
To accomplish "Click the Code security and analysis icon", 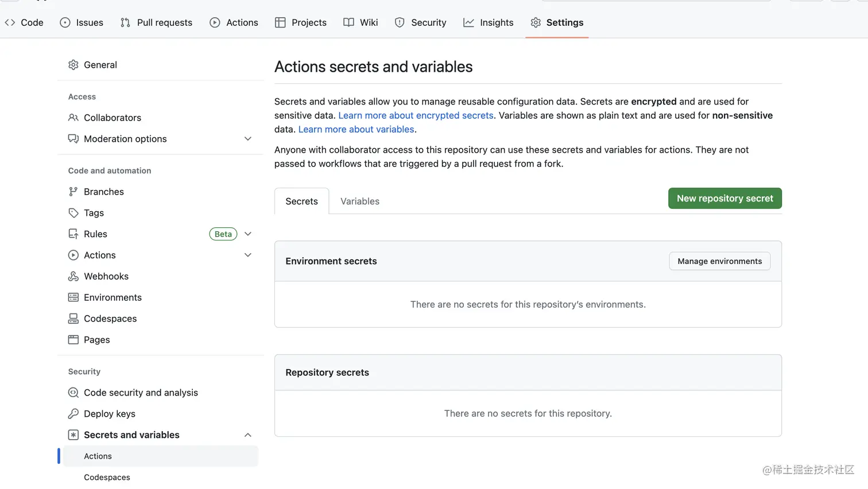I will 73,393.
